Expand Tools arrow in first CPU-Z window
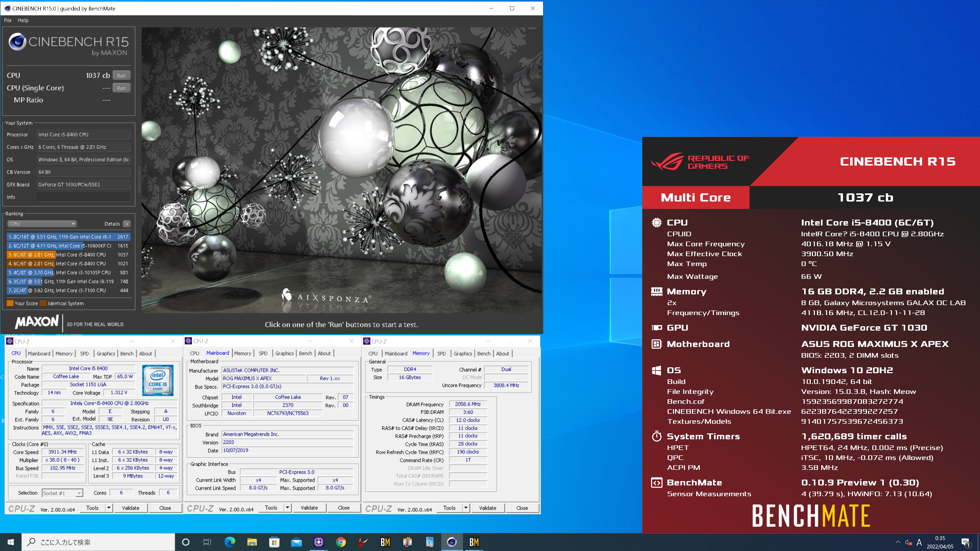The height and width of the screenshot is (551, 980). (109, 508)
